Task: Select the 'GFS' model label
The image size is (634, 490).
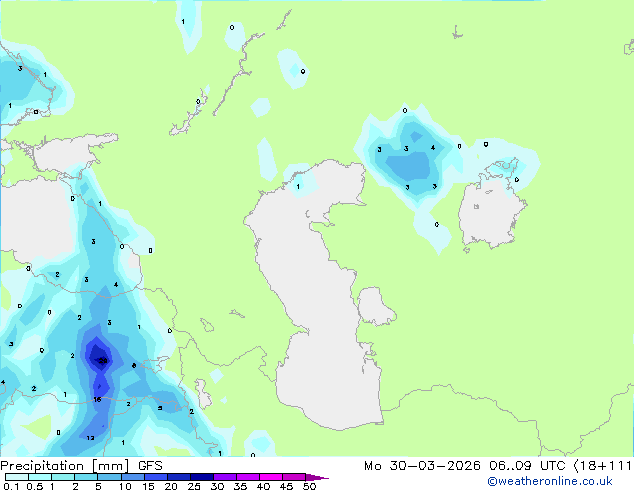Action: click(x=150, y=466)
